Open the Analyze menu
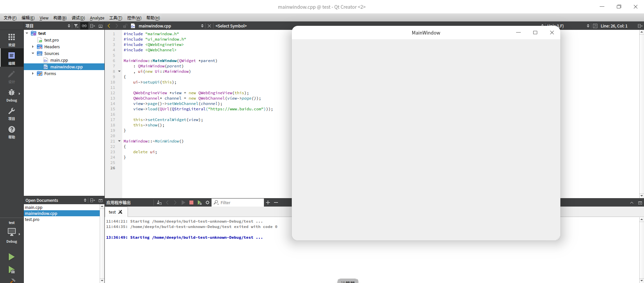 click(x=97, y=18)
